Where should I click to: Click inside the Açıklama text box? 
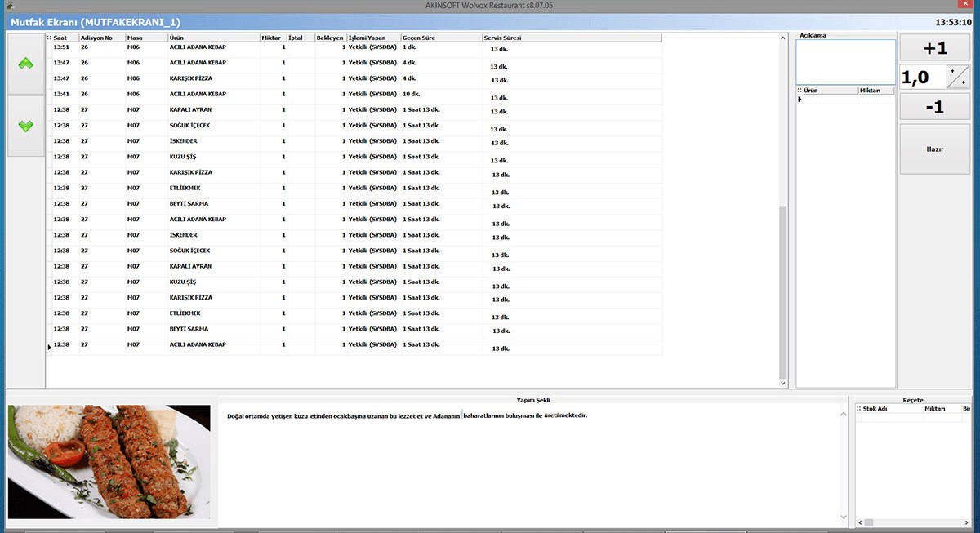[845, 61]
